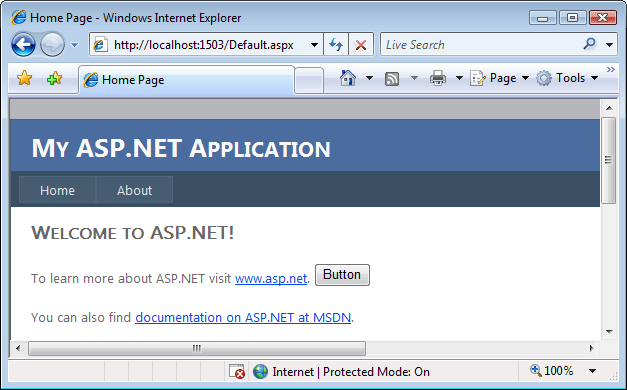Maximize the Internet Explorer window
The height and width of the screenshot is (390, 627).
(x=573, y=18)
